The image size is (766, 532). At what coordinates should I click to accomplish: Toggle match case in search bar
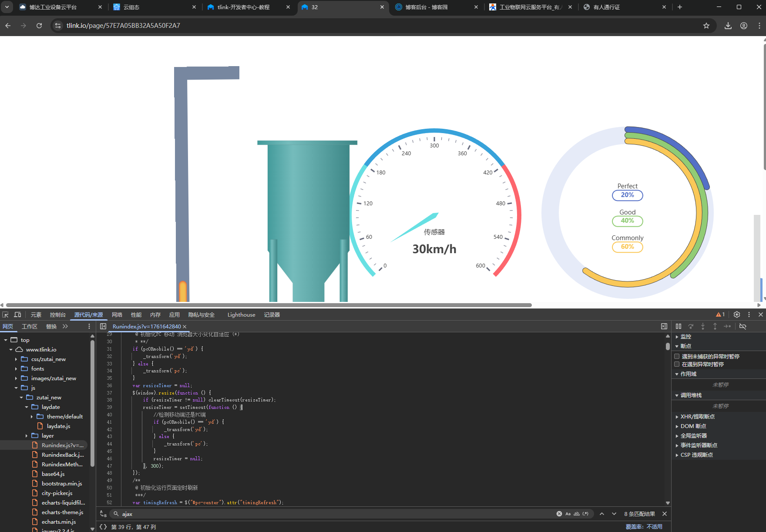568,514
